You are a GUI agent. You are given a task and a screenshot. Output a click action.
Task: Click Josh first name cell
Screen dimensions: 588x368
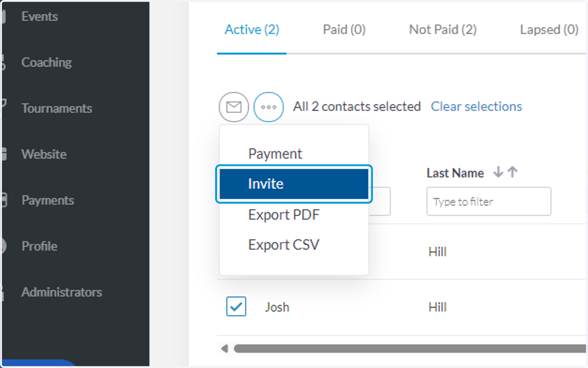pyautogui.click(x=277, y=307)
